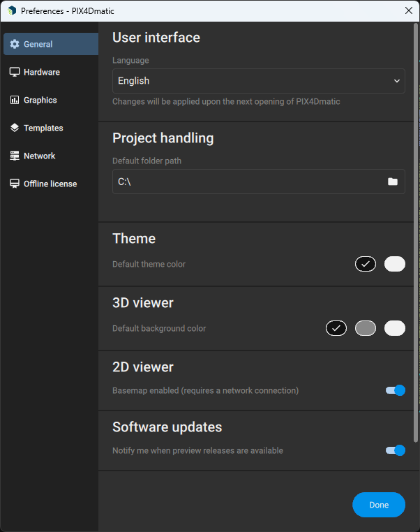Click the Hardware monitor icon
Image resolution: width=420 pixels, height=532 pixels.
15,72
